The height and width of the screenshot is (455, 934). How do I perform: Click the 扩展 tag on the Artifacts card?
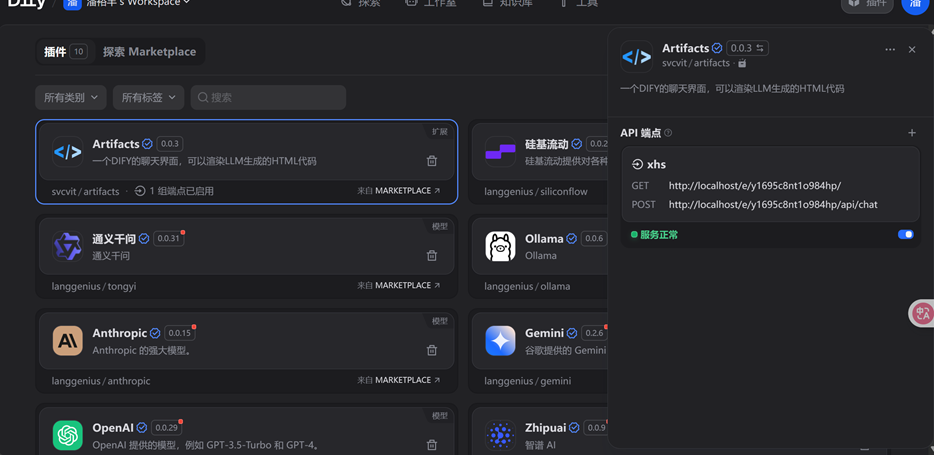(x=440, y=131)
